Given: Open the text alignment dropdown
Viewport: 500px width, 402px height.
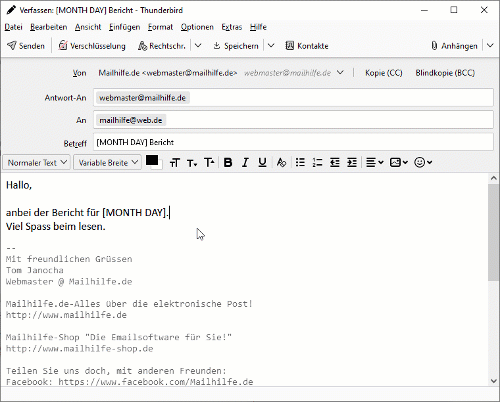Looking at the screenshot, I should point(375,163).
